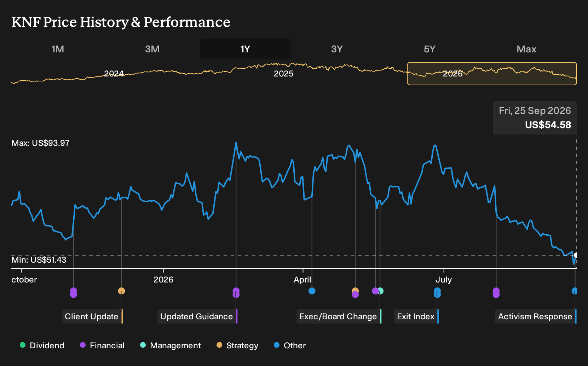Screen dimensions: 588x366
Task: Toggle the Dividend legend filter
Action: click(42, 345)
